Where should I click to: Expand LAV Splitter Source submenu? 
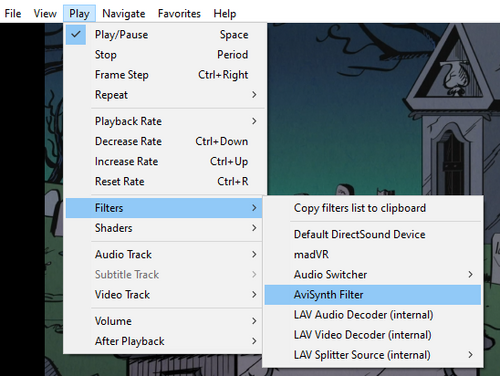click(373, 355)
